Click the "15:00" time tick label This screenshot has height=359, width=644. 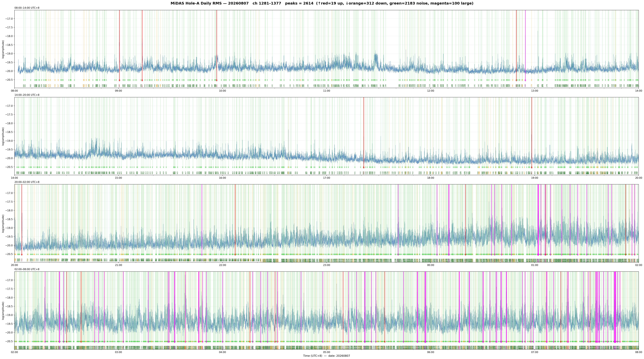(x=119, y=178)
